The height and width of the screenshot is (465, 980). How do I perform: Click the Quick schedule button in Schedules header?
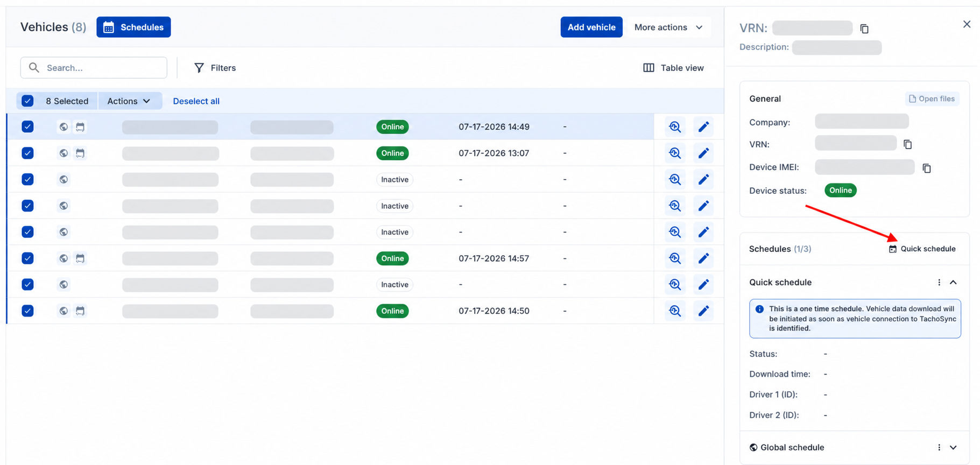[922, 249]
